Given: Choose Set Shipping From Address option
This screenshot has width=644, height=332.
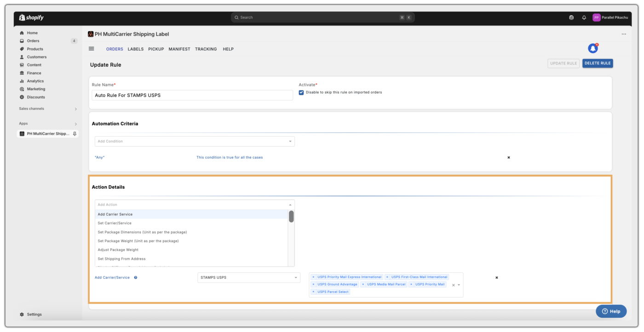Looking at the screenshot, I should pos(191,259).
